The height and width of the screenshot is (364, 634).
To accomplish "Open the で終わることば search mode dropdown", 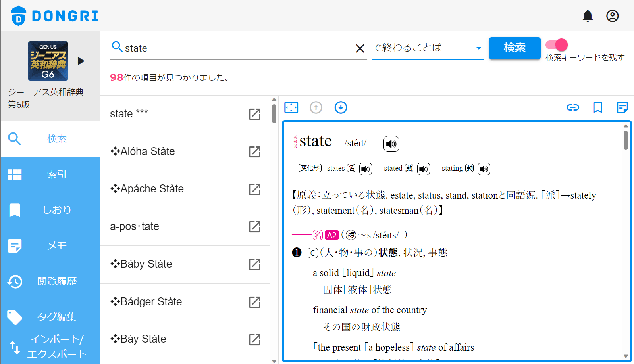I will coord(428,48).
